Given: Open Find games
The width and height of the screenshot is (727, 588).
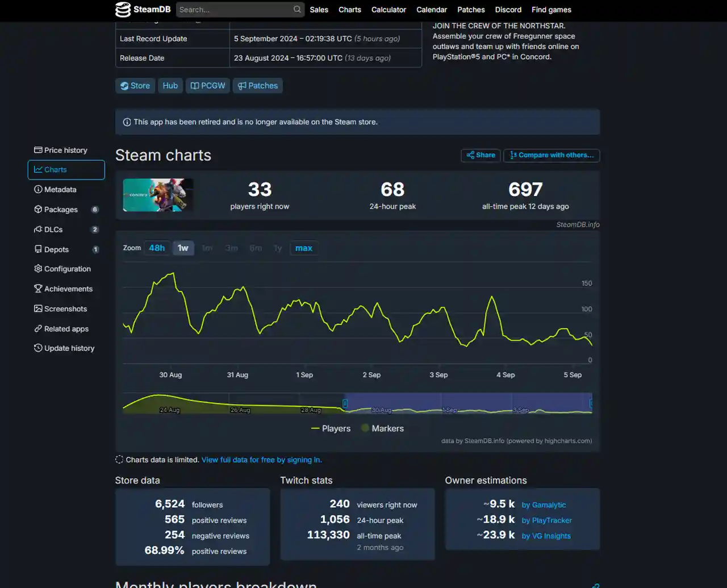Looking at the screenshot, I should [551, 10].
